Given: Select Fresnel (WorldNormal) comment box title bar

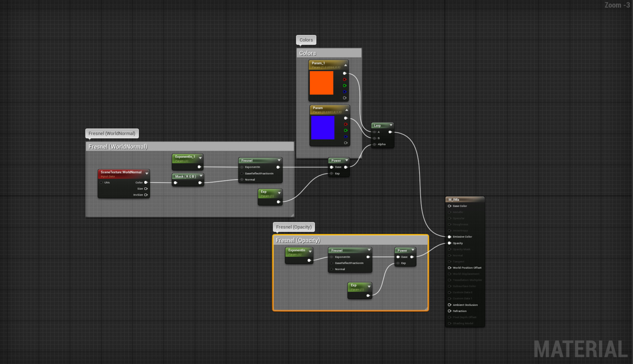Looking at the screenshot, I should (x=190, y=147).
